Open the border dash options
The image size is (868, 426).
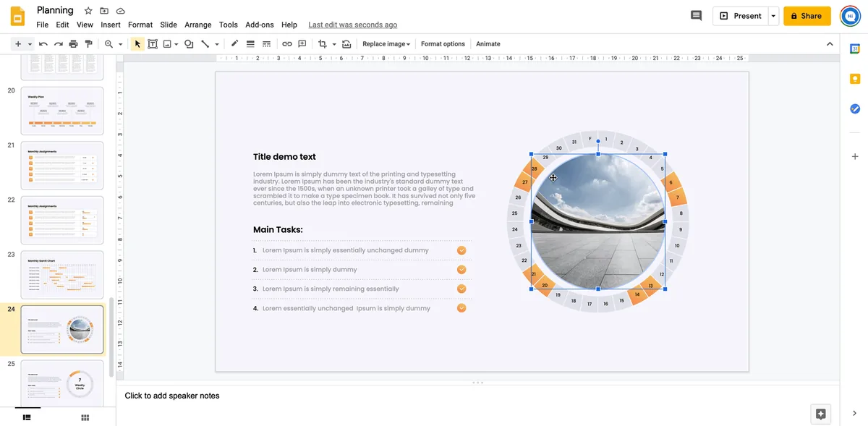click(266, 44)
